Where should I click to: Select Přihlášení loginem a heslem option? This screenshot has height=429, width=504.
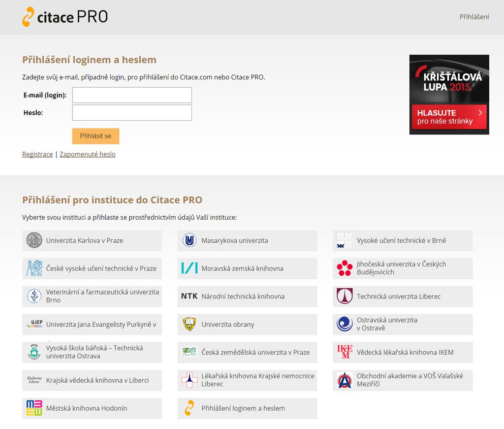tap(247, 408)
